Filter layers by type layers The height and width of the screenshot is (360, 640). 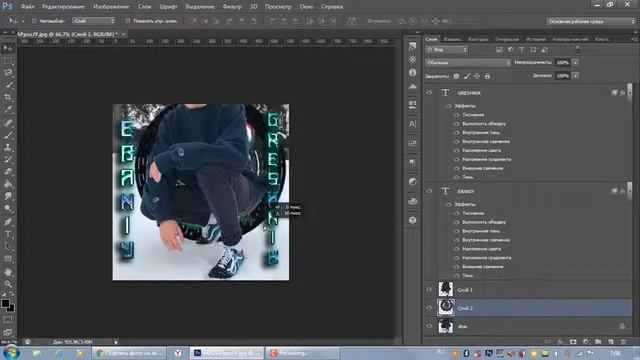point(522,50)
